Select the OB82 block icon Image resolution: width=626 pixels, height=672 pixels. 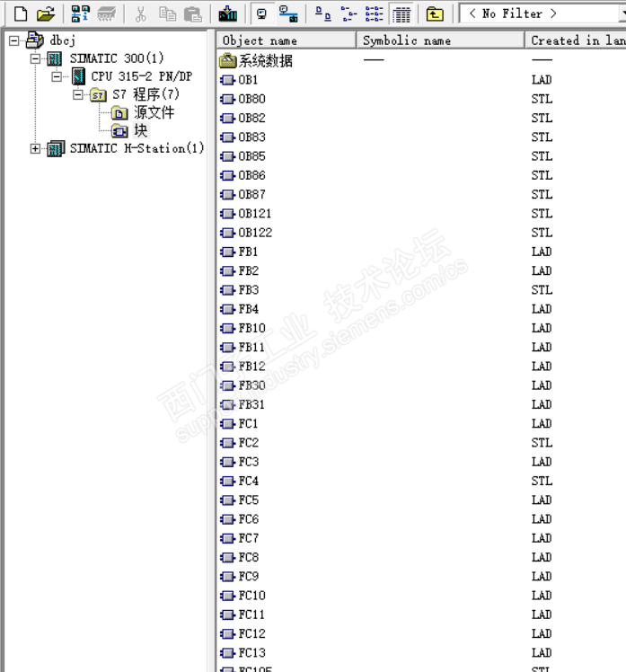pos(227,119)
